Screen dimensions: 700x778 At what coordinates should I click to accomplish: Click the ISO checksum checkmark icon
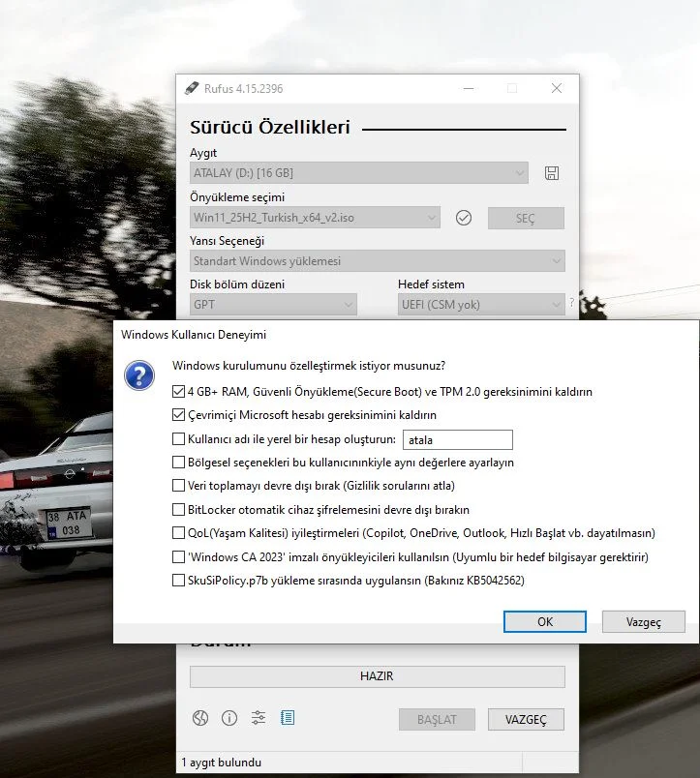coord(464,218)
